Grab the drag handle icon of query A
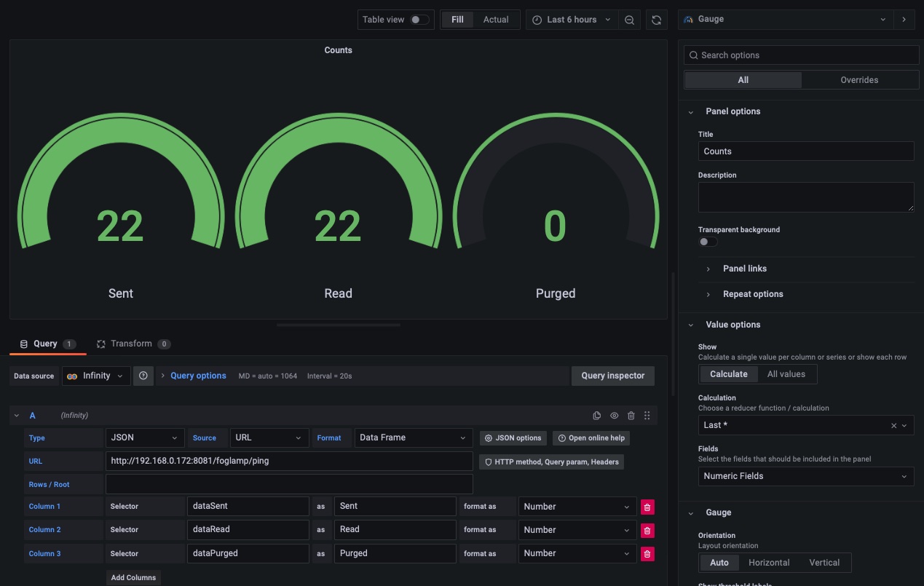 (x=647, y=416)
